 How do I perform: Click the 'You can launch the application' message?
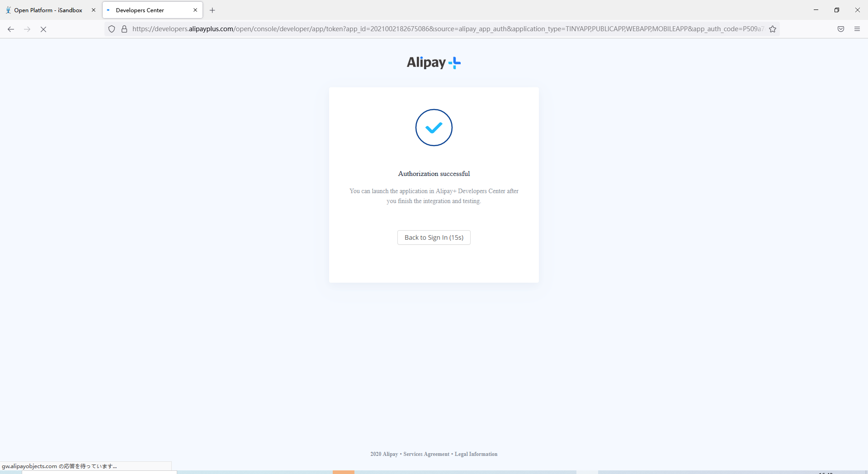click(x=434, y=196)
